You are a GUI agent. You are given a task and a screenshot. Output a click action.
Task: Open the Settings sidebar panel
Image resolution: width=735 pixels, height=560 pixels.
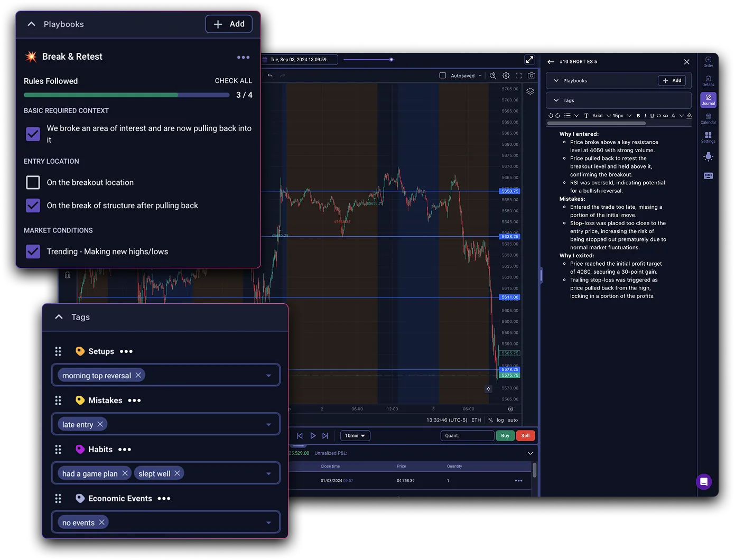coord(708,137)
